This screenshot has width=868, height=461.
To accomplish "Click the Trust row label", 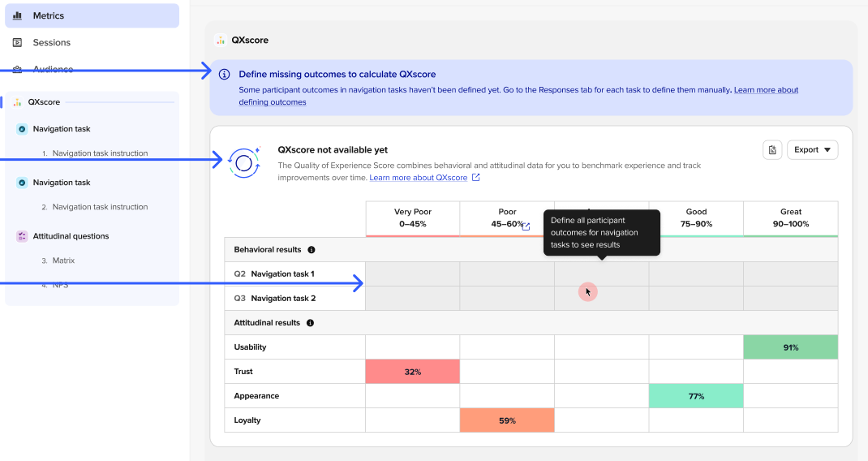I will [243, 372].
